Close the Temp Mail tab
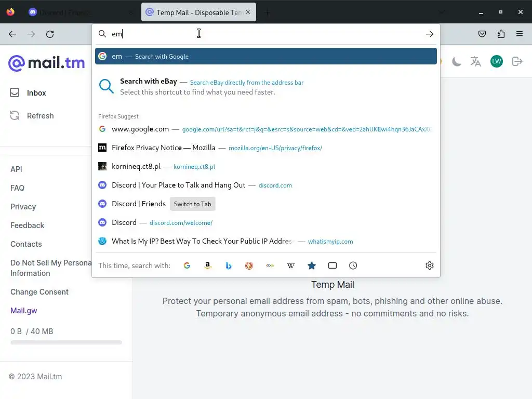This screenshot has width=532, height=399. point(248,12)
